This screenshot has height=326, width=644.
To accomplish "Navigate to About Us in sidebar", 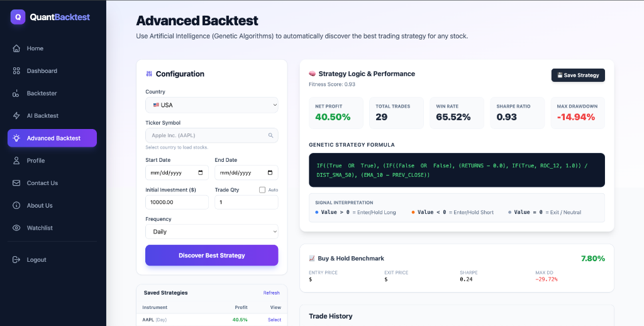I will pos(40,206).
